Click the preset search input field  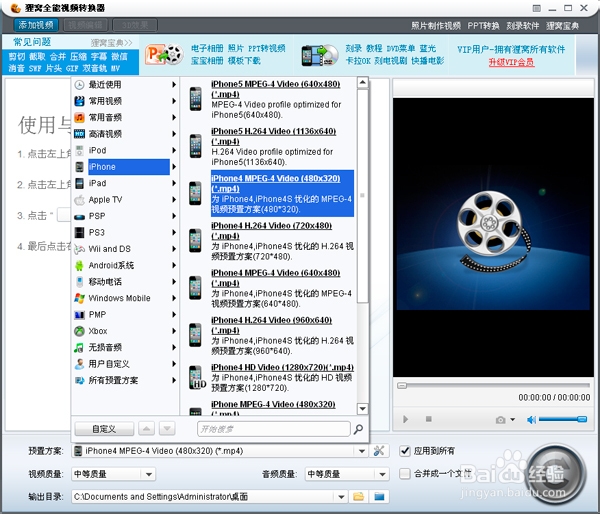click(274, 429)
